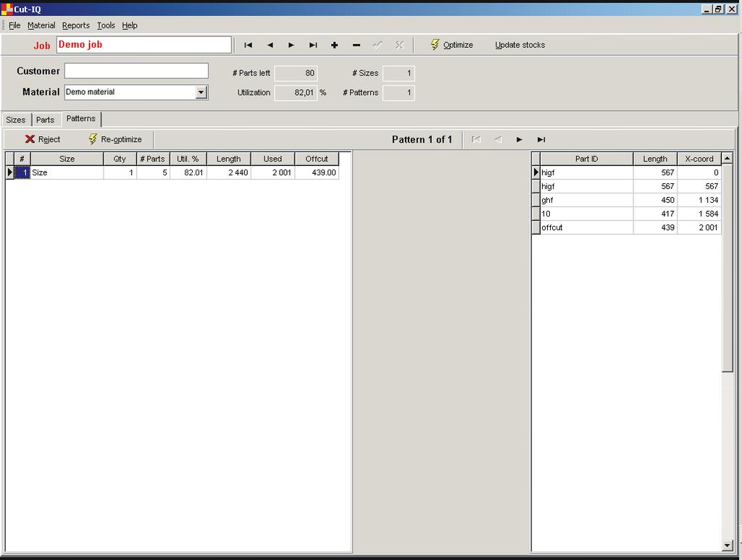Open the Tools menu

106,25
